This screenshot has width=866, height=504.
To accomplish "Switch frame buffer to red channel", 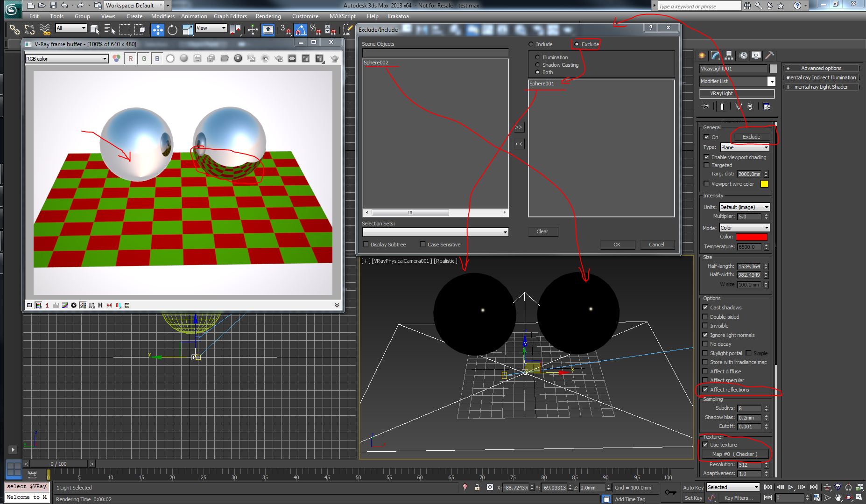I will [131, 58].
